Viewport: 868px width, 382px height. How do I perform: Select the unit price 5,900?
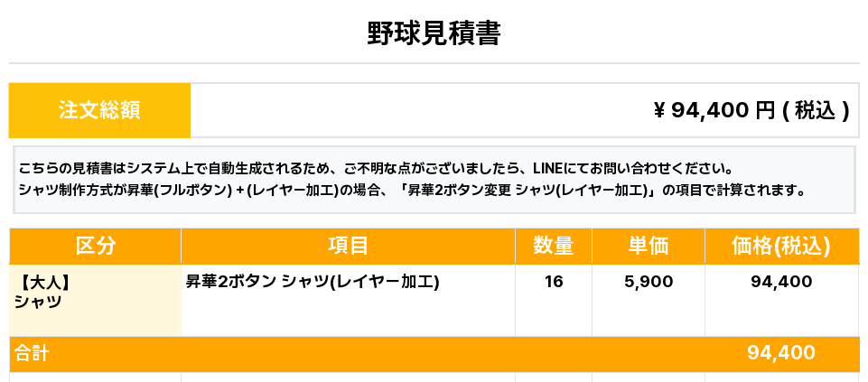click(649, 282)
